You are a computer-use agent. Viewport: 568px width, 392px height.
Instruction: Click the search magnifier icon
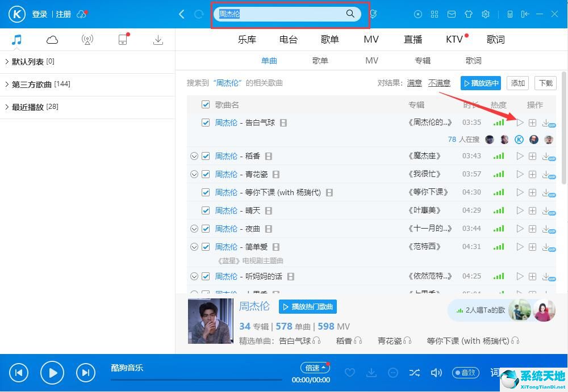[350, 14]
